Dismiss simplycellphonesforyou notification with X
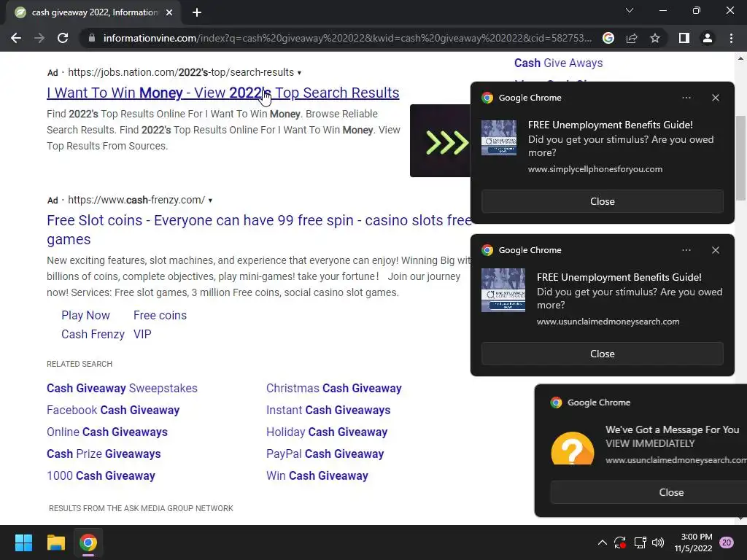The height and width of the screenshot is (560, 747). click(715, 98)
